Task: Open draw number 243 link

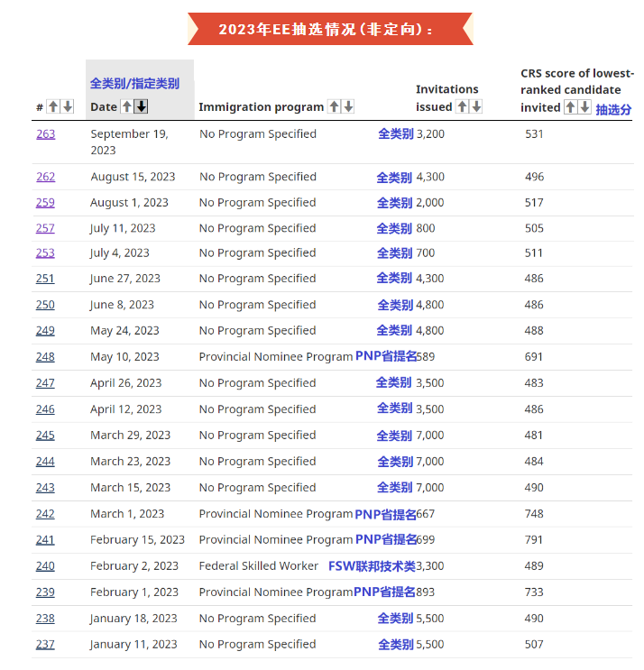Action: point(45,488)
